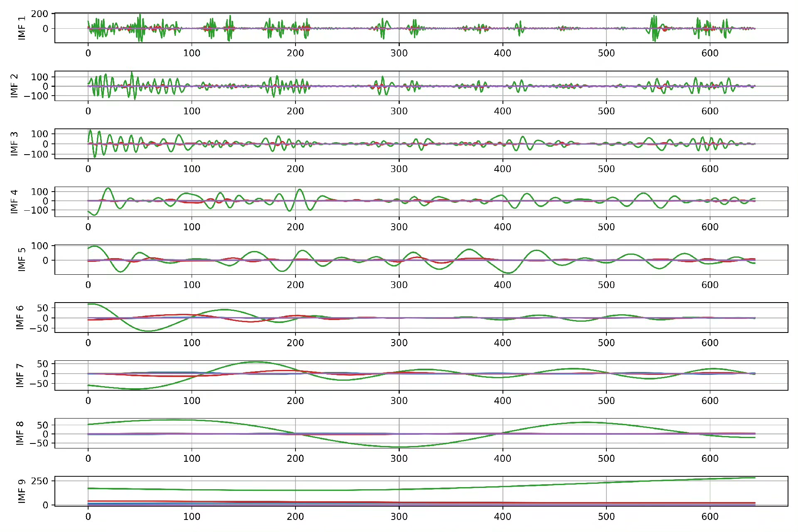Pick the "400" x-tick under IMF 9 plot

coord(502,517)
